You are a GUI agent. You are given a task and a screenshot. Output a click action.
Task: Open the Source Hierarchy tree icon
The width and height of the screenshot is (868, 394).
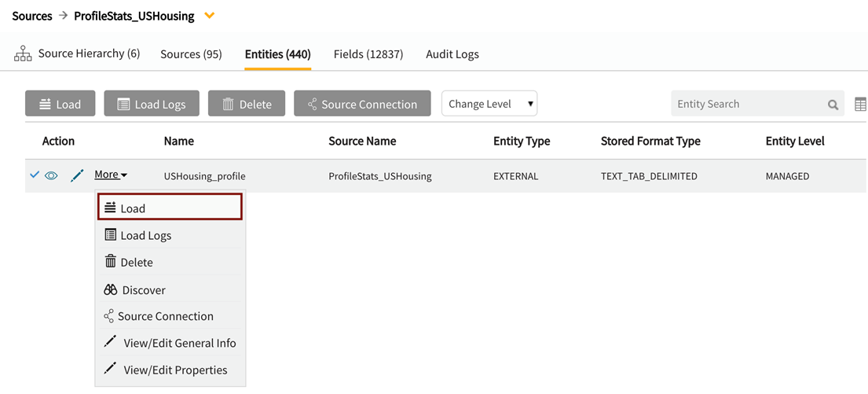pyautogui.click(x=22, y=54)
